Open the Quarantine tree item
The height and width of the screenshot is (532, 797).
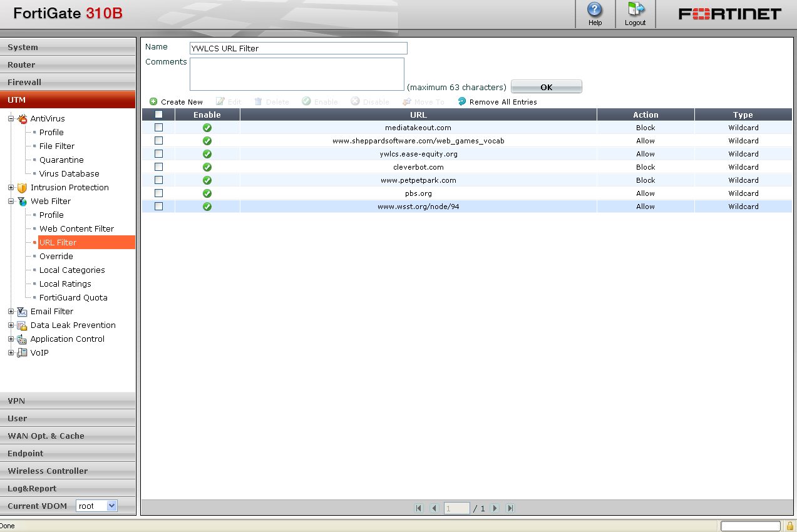tap(61, 160)
